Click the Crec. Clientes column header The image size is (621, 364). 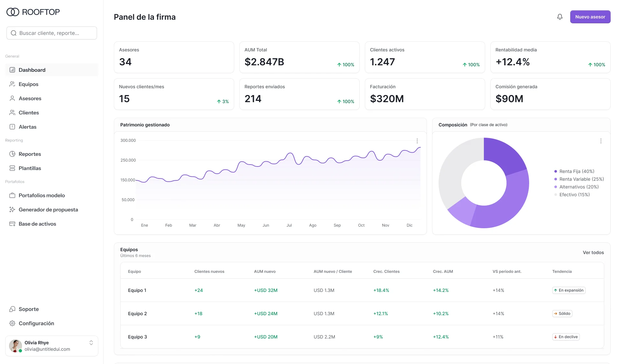(387, 272)
